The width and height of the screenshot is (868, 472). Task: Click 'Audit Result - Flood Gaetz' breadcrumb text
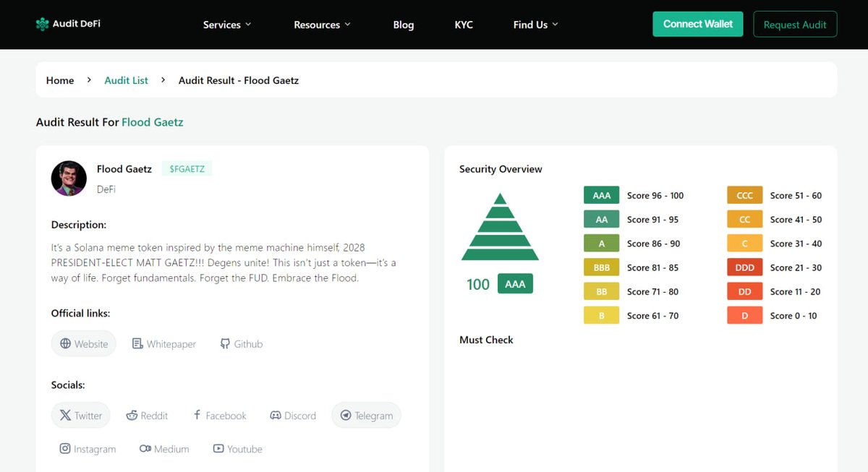click(239, 80)
